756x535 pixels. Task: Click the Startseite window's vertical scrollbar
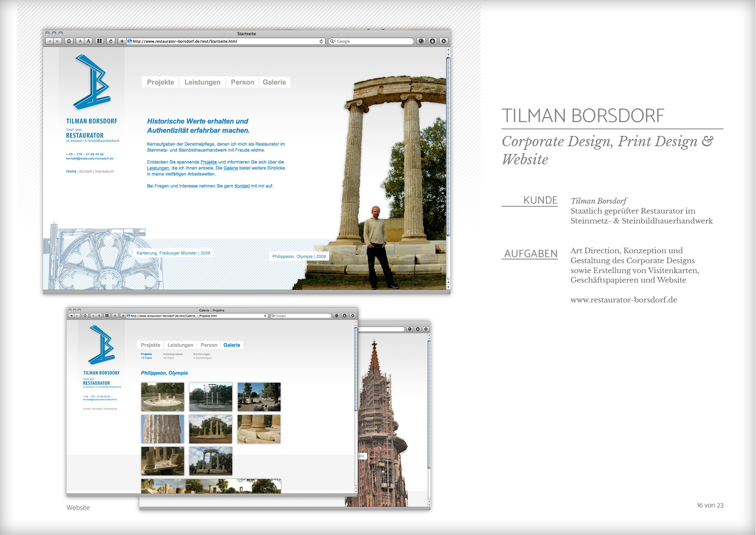pos(448,147)
